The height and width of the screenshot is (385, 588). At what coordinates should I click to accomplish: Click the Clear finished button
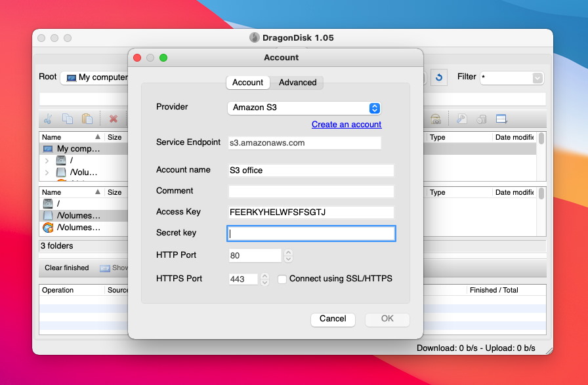tap(67, 268)
